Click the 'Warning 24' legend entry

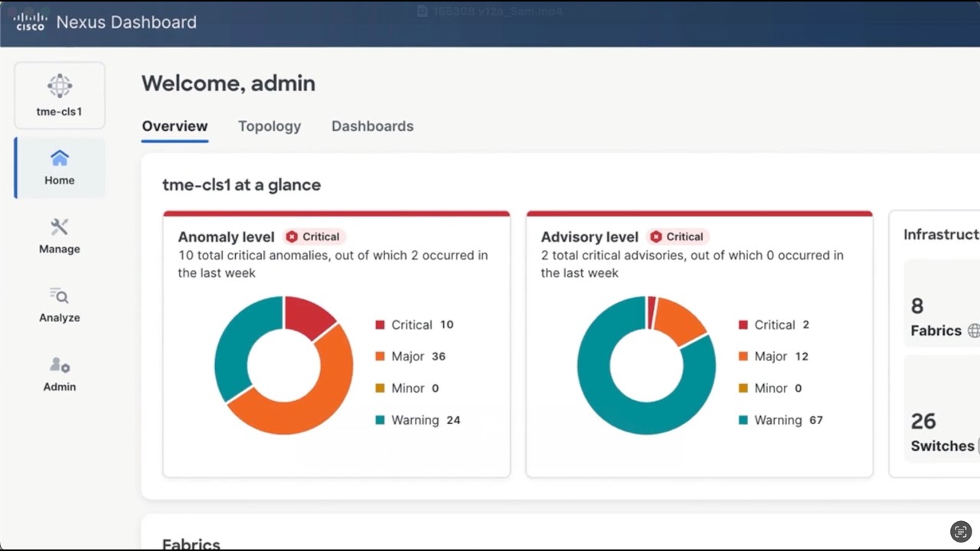418,420
